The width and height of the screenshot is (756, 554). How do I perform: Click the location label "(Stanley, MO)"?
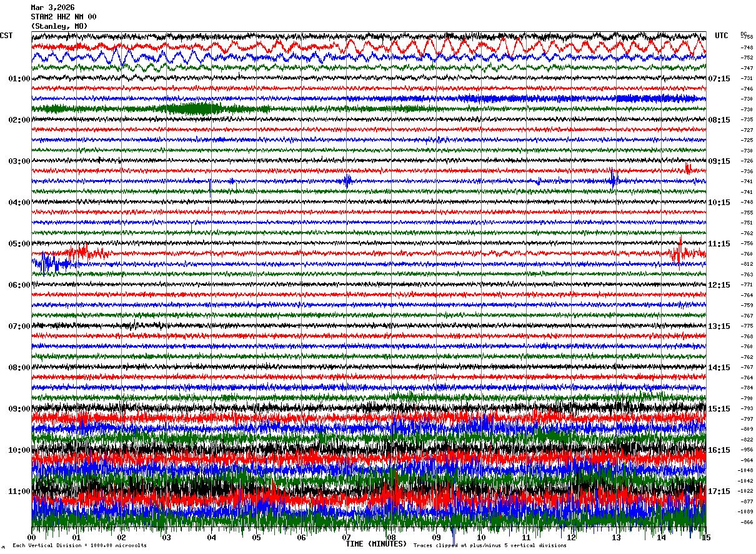pyautogui.click(x=59, y=26)
